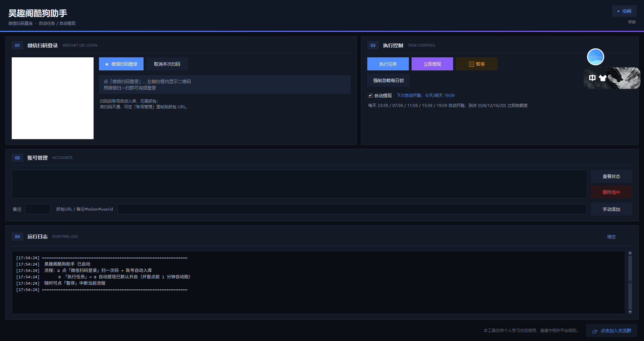Delete selected accounts with 删除选中
Image resolution: width=644 pixels, height=341 pixels.
tap(611, 192)
